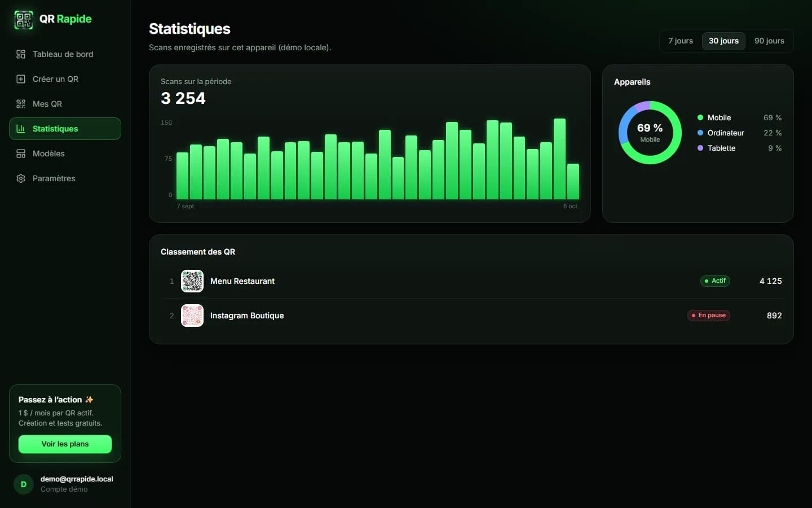This screenshot has height=508, width=812.
Task: Click the QR Rapide brand name
Action: (65, 19)
